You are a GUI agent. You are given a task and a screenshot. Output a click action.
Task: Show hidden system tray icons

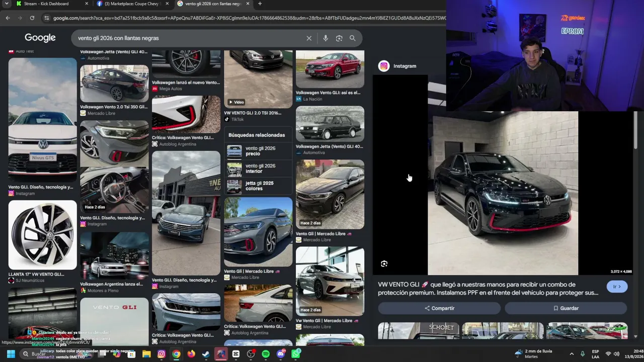572,354
